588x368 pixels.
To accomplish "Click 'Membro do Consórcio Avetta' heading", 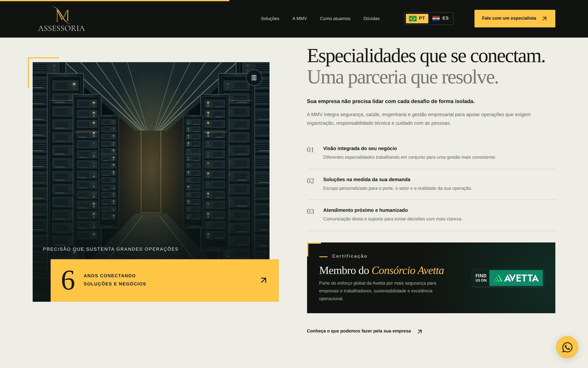I will [x=381, y=270].
